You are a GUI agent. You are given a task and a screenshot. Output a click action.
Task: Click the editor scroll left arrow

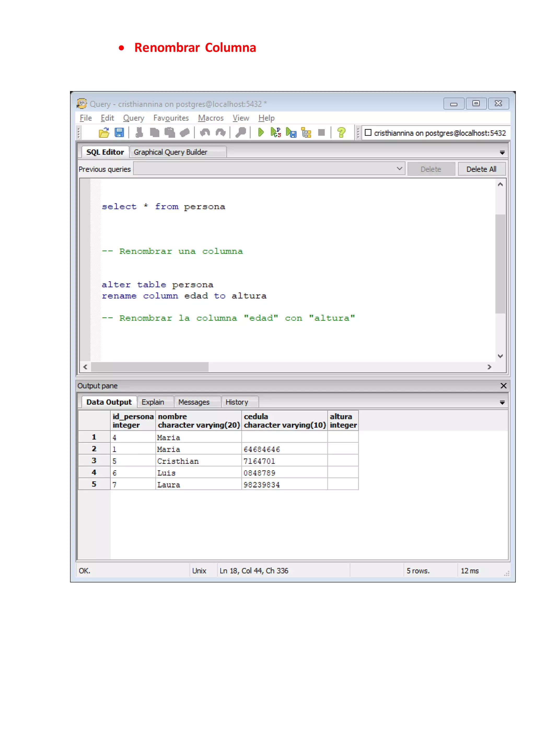85,367
